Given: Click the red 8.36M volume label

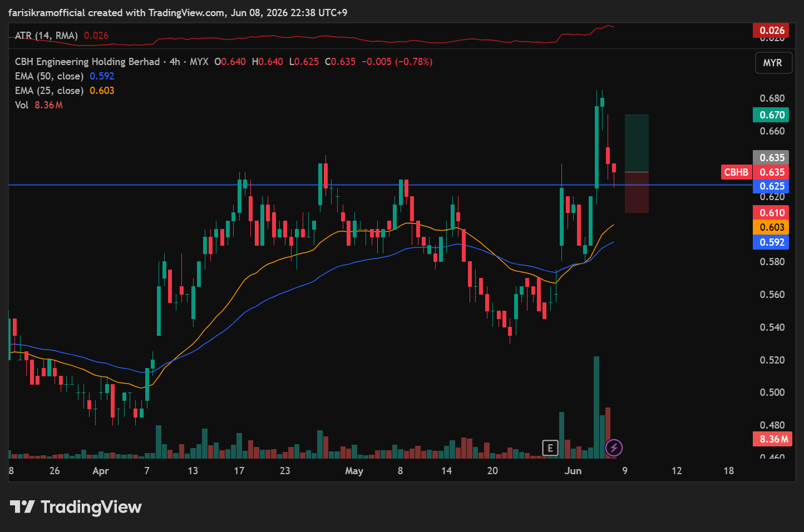Looking at the screenshot, I should coord(773,439).
